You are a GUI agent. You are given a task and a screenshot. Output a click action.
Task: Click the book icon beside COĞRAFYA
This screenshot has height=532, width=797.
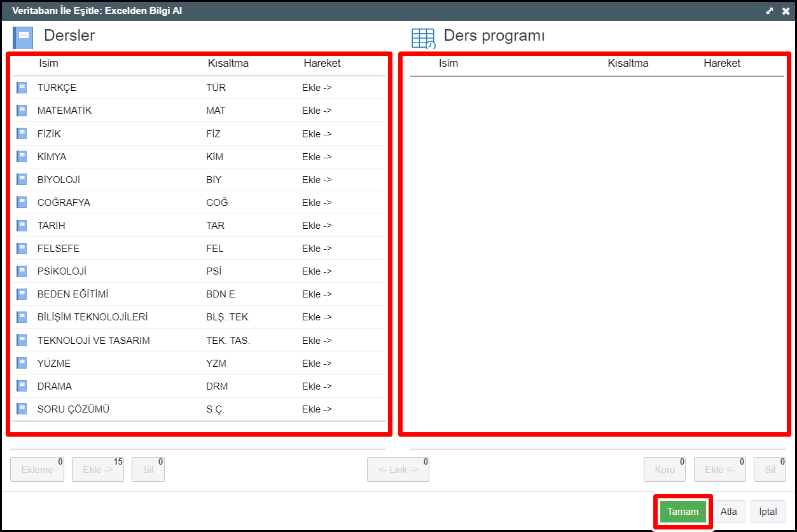click(22, 202)
